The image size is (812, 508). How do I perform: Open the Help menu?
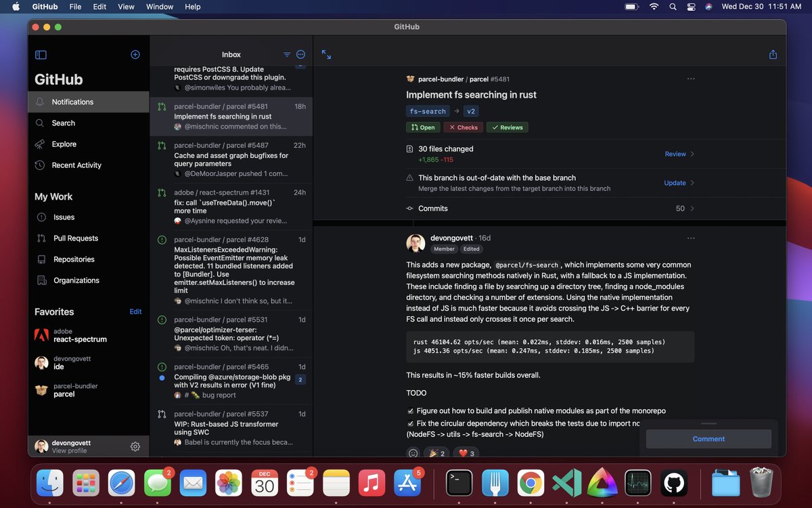point(193,7)
